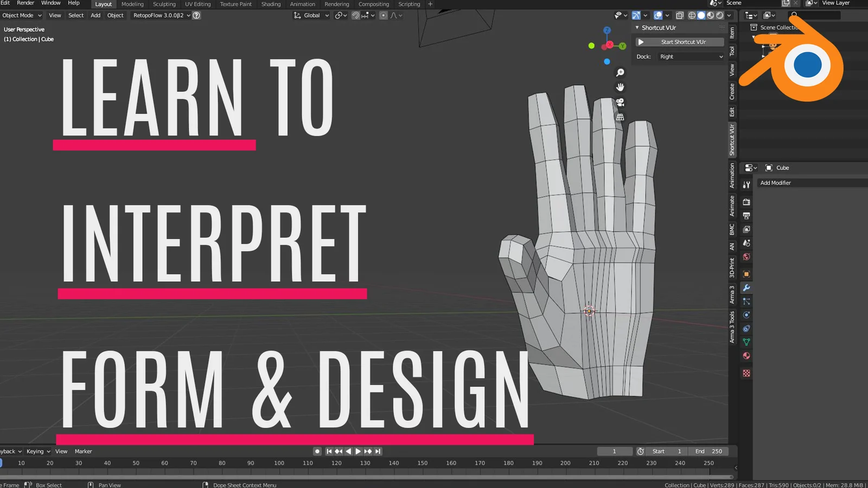Open the Modifier Properties wrench tab
868x488 pixels.
(x=746, y=288)
